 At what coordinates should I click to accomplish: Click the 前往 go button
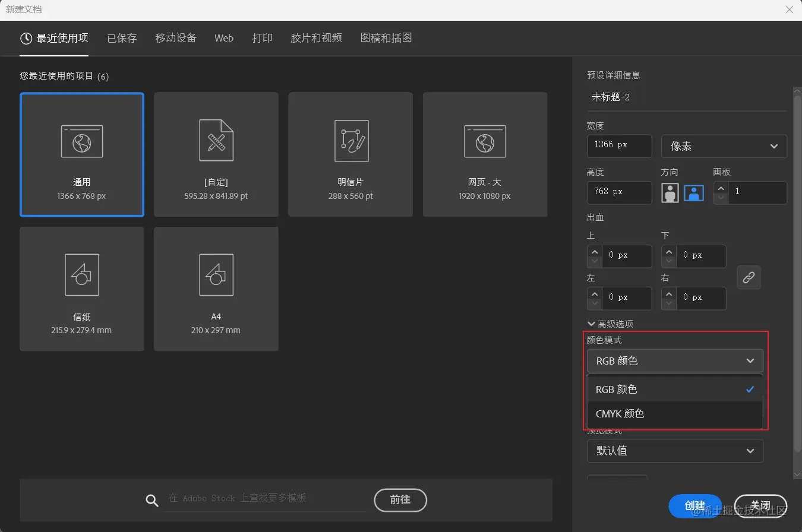[400, 500]
